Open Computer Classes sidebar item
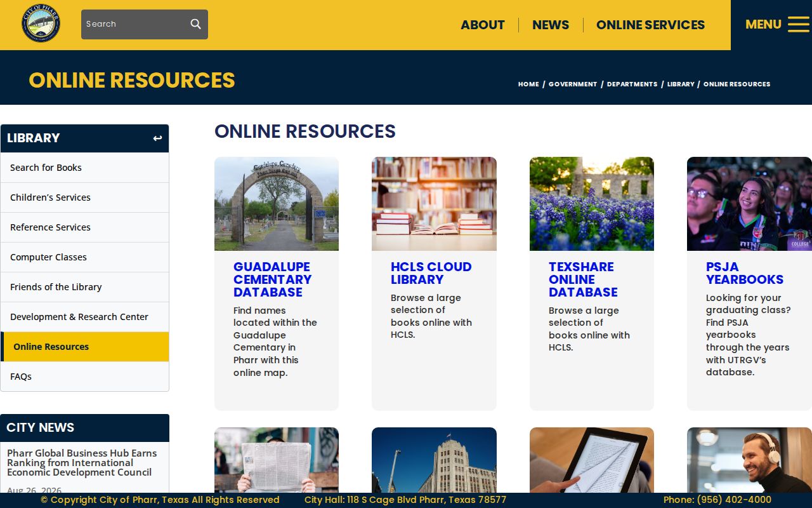Viewport: 812px width, 508px height. tap(84, 257)
